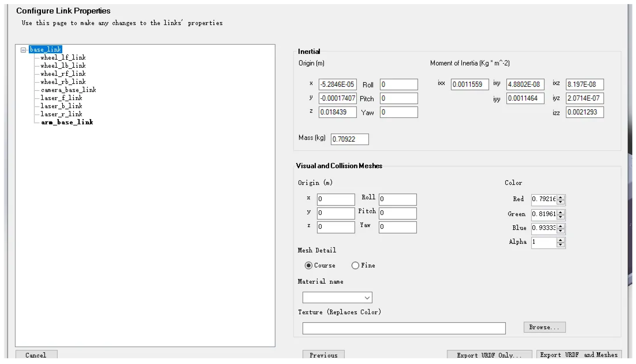Click the Inertial Roll input field

click(399, 85)
